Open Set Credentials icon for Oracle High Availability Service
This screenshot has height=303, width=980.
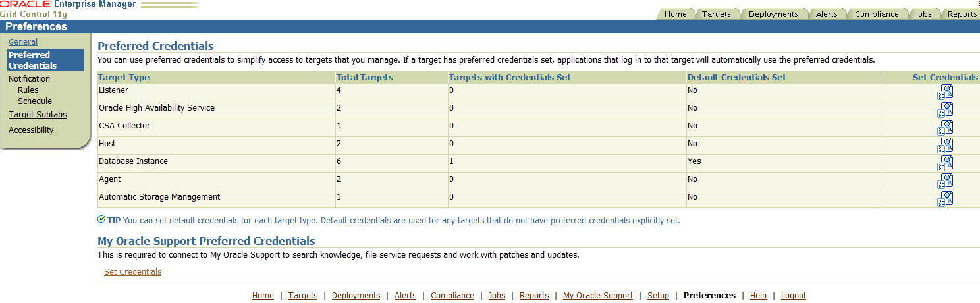pyautogui.click(x=946, y=110)
